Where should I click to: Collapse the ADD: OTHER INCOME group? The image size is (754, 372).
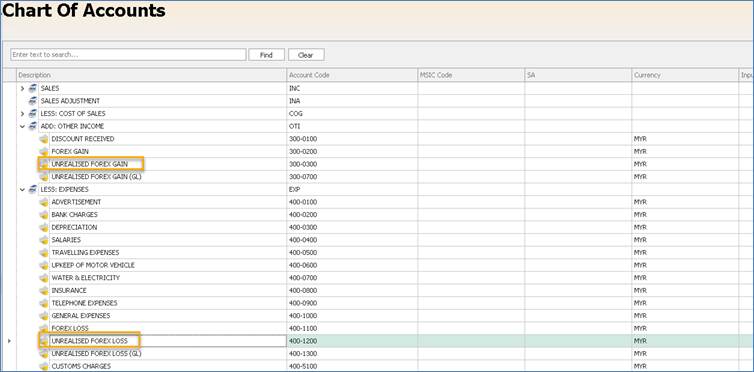[x=22, y=126]
